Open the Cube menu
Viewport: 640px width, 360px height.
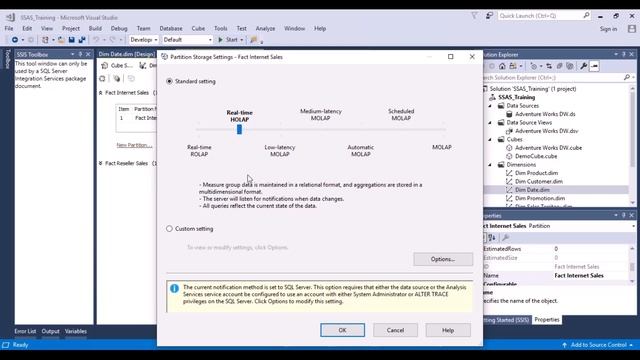pyautogui.click(x=198, y=29)
